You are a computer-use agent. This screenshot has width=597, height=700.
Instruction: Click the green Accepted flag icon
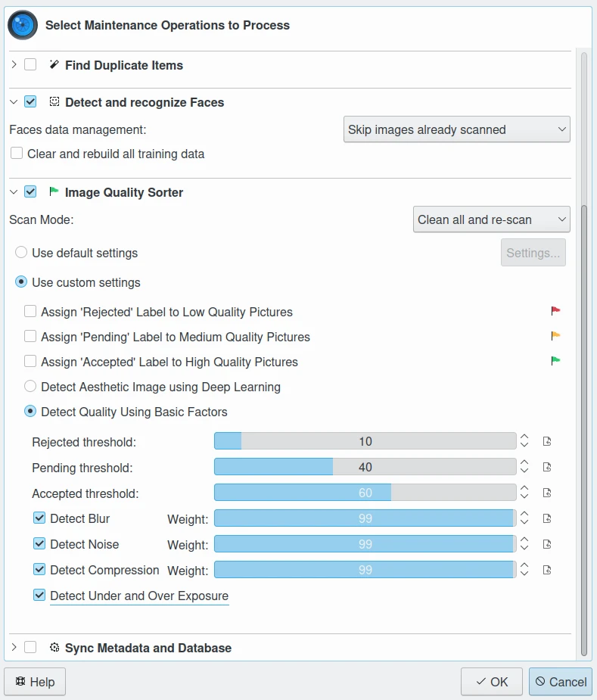[x=555, y=361]
